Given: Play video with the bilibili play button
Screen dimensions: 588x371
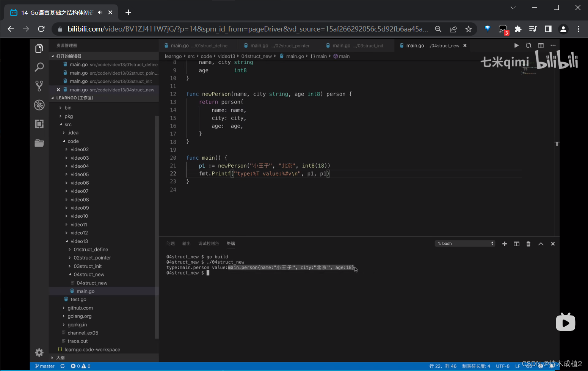Looking at the screenshot, I should [565, 322].
